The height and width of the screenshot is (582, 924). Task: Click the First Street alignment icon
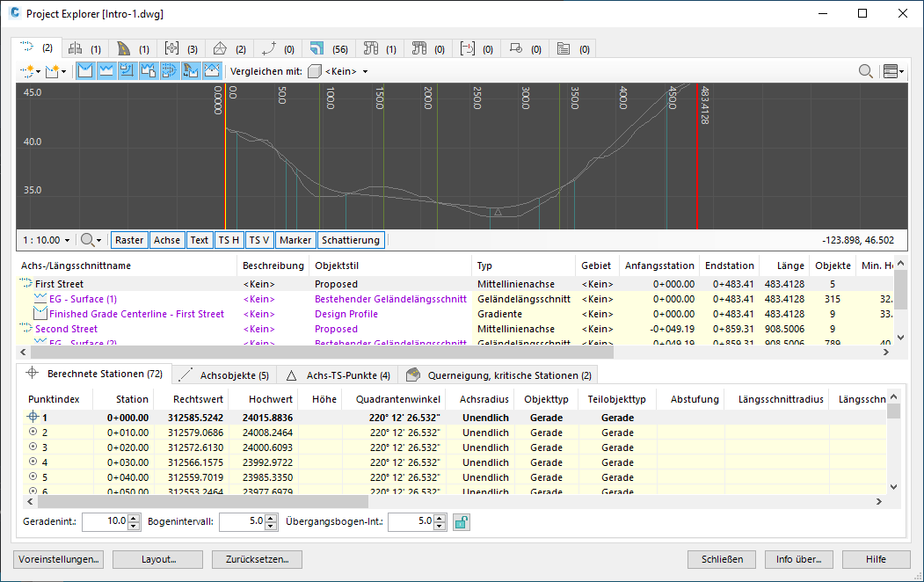click(x=25, y=283)
